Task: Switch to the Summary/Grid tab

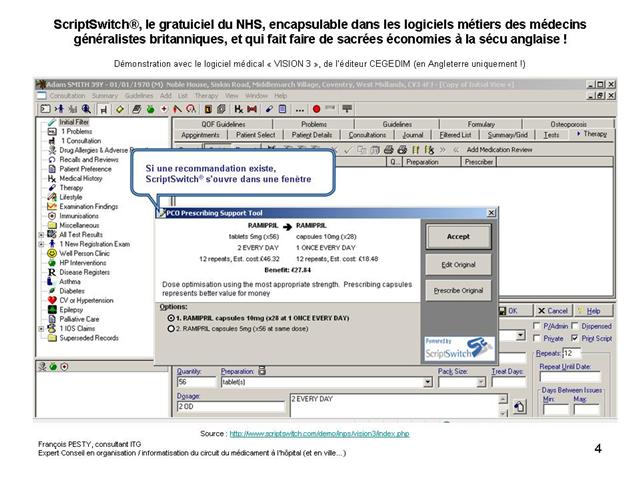Action: pos(507,135)
